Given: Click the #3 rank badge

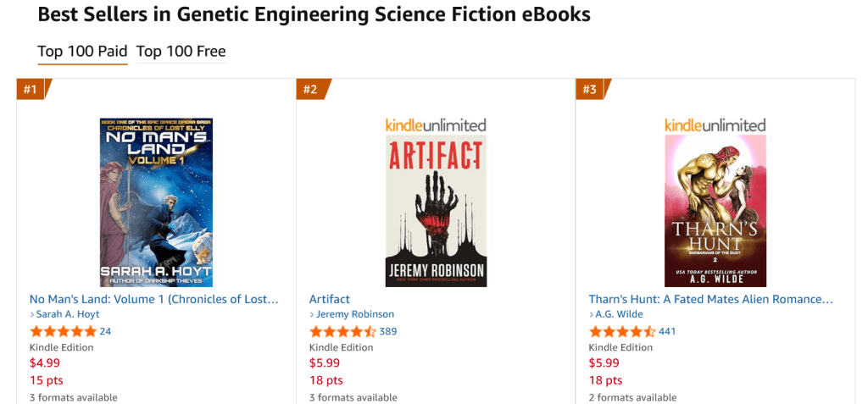Looking at the screenshot, I should [x=591, y=89].
